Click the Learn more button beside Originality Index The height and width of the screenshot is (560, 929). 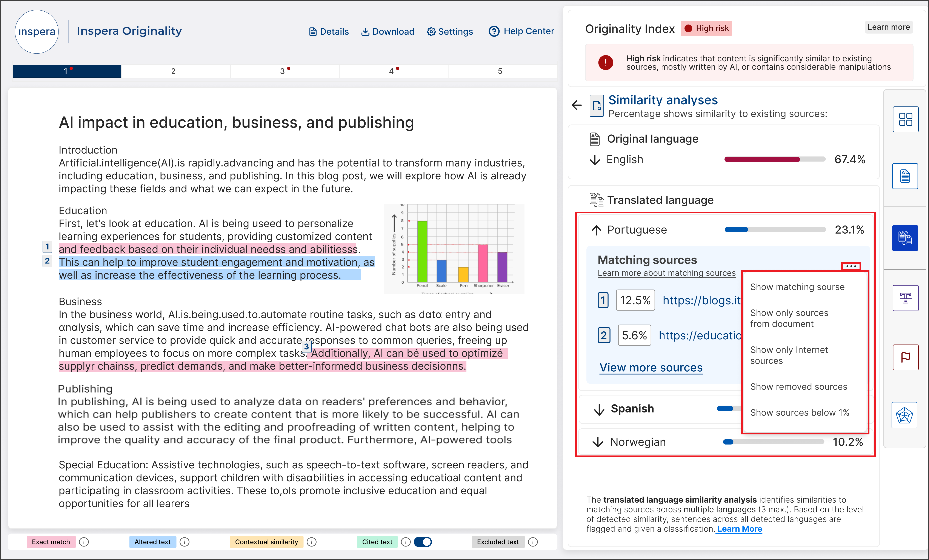[x=889, y=27]
